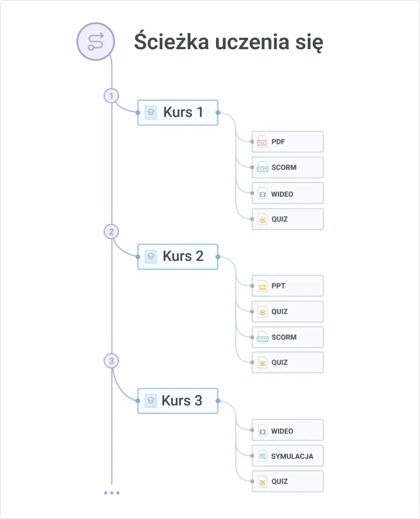Click the QUIZ checkbox icon under Kurs 1

coord(262,220)
